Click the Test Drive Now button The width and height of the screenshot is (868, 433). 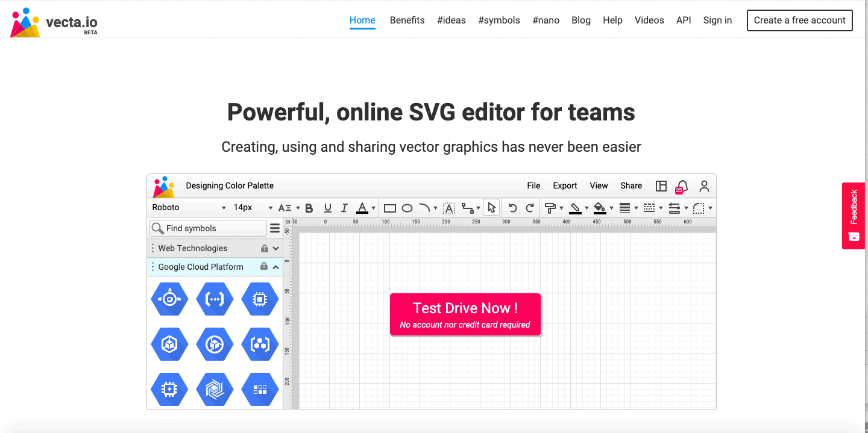(465, 314)
